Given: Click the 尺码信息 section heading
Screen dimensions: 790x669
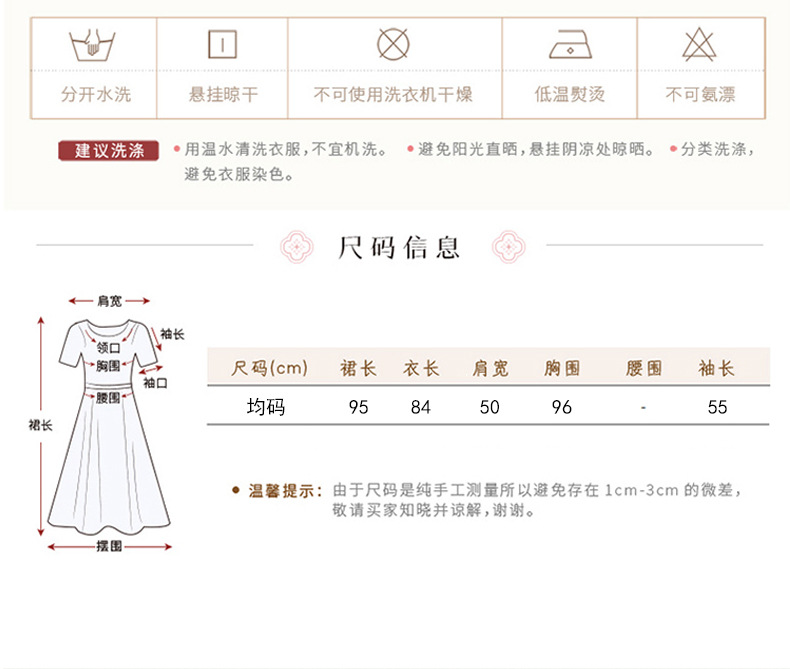Looking at the screenshot, I should click(399, 247).
